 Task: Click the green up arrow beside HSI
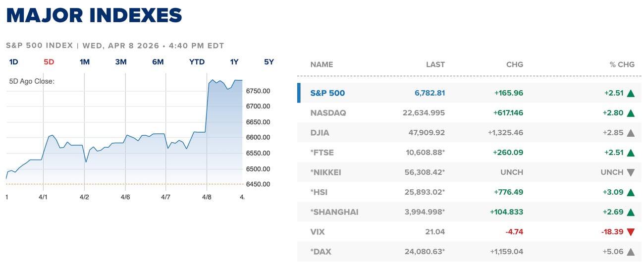[631, 192]
